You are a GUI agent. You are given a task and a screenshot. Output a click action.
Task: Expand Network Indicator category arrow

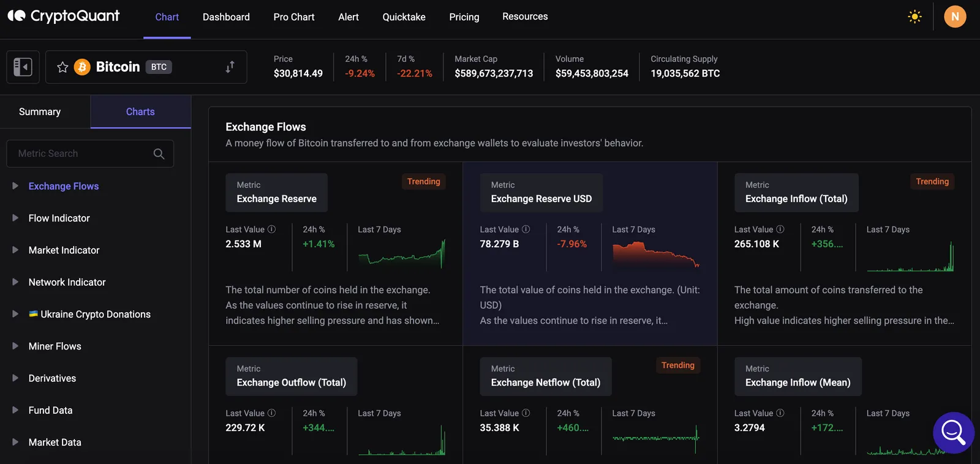coord(15,282)
